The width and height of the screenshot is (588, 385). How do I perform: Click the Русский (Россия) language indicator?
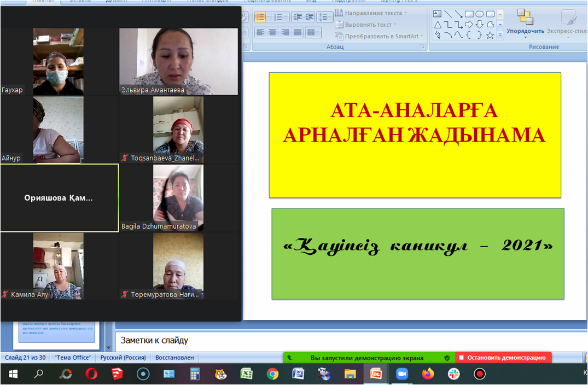pyautogui.click(x=123, y=358)
